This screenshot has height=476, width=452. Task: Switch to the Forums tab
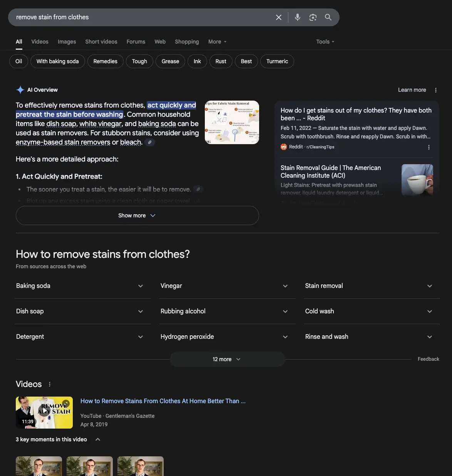pyautogui.click(x=136, y=42)
